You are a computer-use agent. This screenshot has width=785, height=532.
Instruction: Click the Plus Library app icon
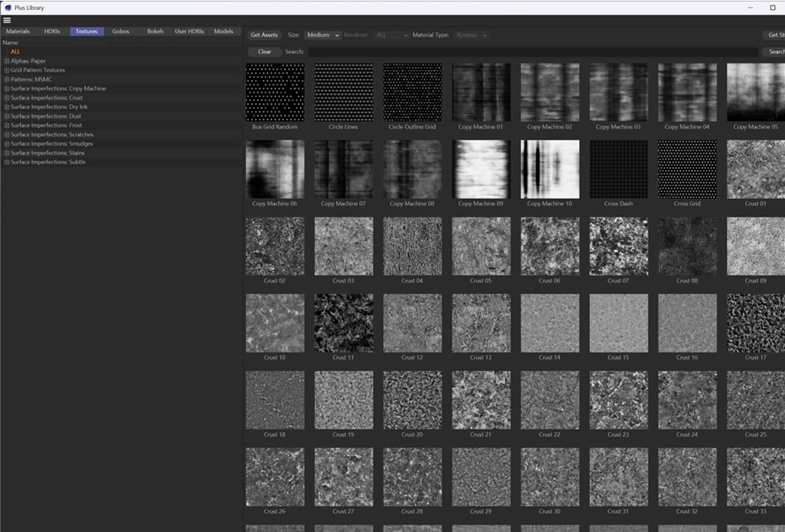point(7,7)
